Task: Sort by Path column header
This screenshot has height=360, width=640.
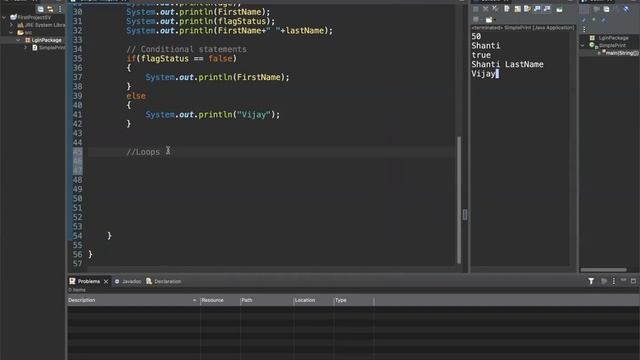Action: coord(267,300)
